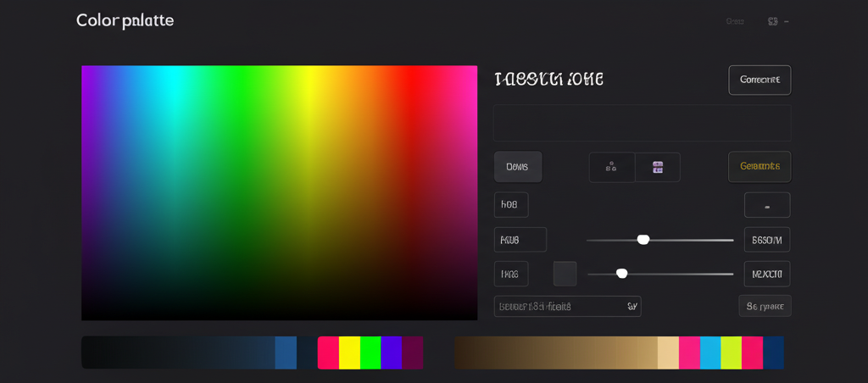The height and width of the screenshot is (383, 868).
Task: Pick a color in the large rainbow gradient field
Action: point(279,192)
